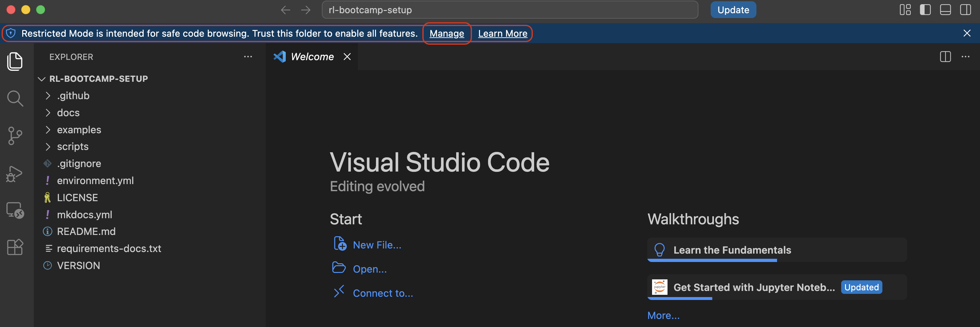Screen dimensions: 980x327
Task: Click the VS Code logo on Welcome tab
Action: click(280, 57)
